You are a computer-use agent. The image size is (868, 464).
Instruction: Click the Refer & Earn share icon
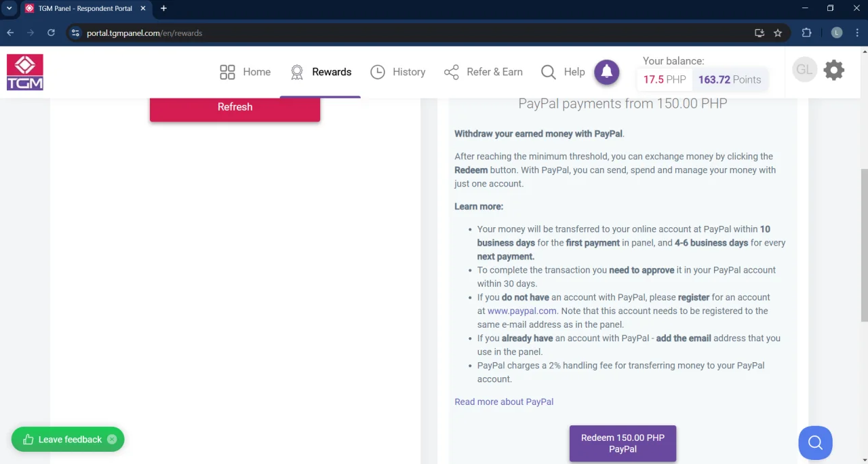tap(452, 72)
